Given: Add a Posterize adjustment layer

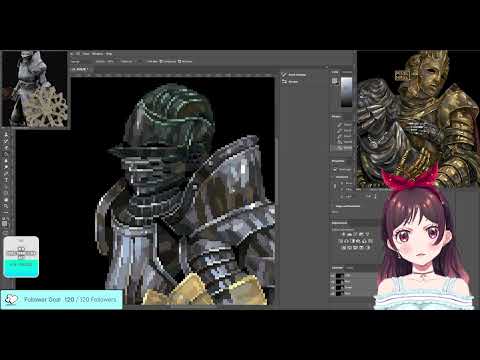Looking at the screenshot, I should [x=349, y=248].
